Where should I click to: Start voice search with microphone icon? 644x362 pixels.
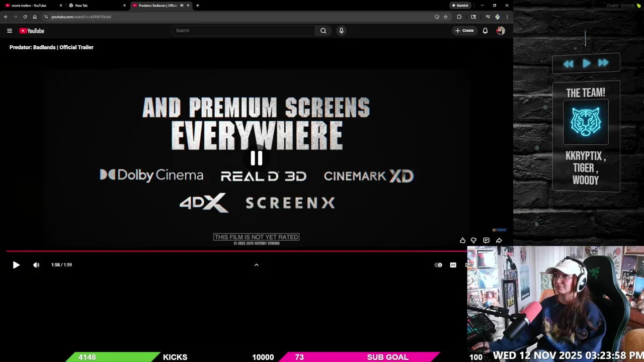tap(341, 31)
